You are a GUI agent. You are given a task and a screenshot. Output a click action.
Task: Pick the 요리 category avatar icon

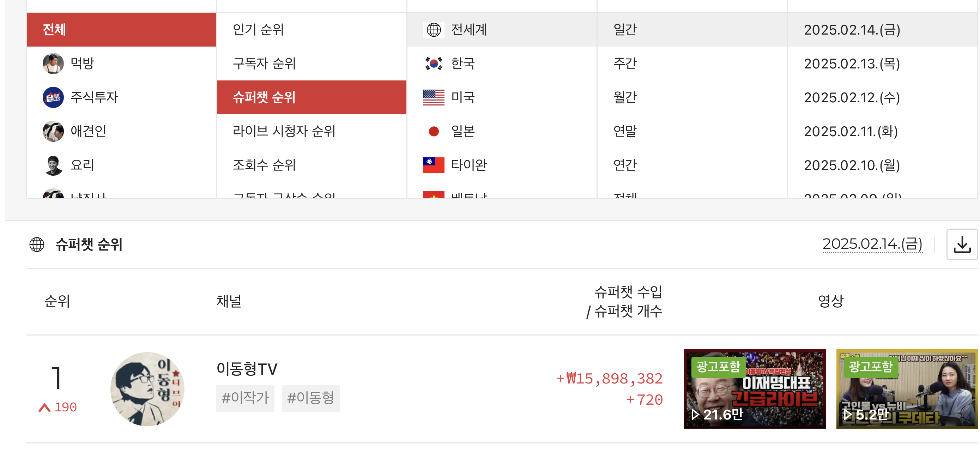53,165
